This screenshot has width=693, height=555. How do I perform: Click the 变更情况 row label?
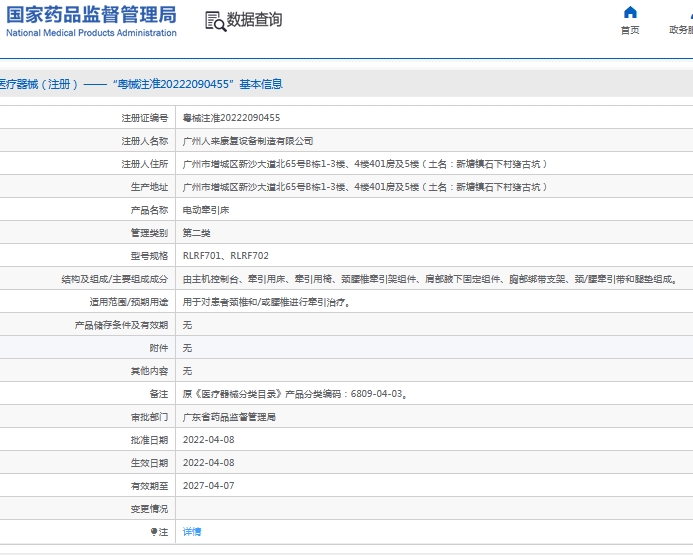point(149,509)
